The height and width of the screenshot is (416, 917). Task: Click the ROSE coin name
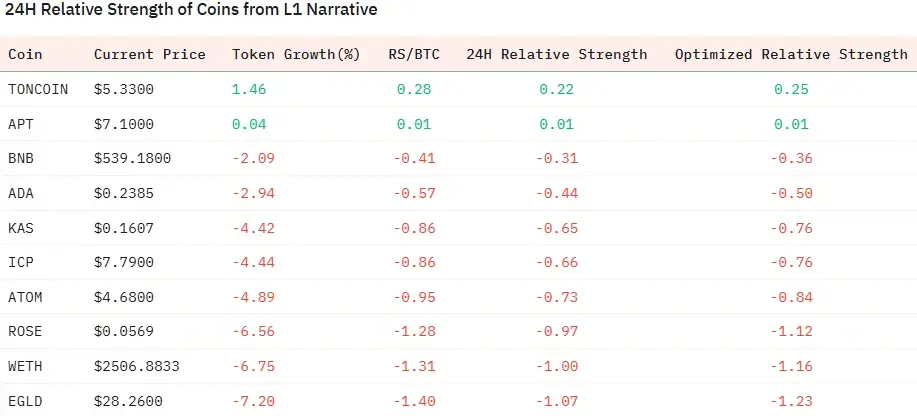pos(25,332)
